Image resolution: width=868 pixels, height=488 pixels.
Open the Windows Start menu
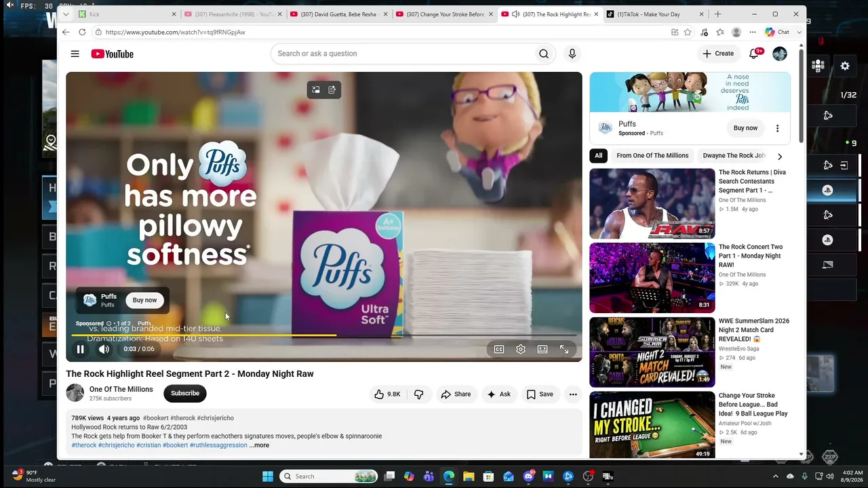267,476
